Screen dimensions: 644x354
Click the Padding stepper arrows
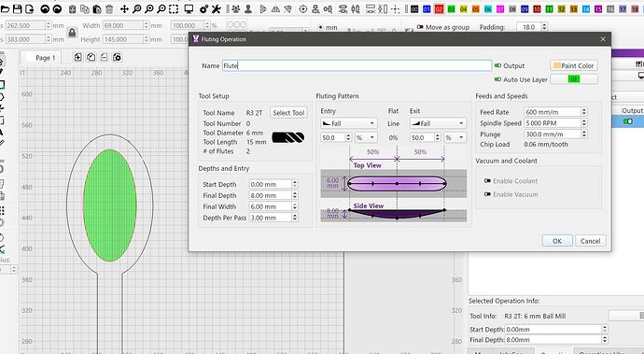(x=544, y=27)
